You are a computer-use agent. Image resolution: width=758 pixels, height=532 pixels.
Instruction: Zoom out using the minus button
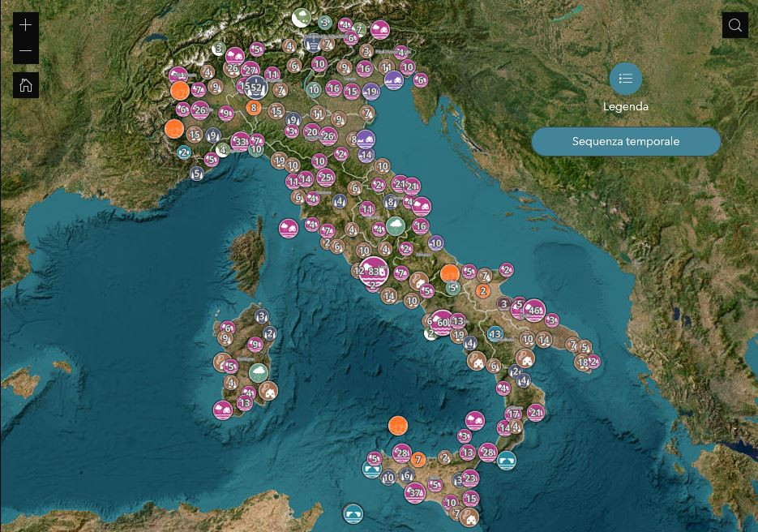click(x=25, y=50)
